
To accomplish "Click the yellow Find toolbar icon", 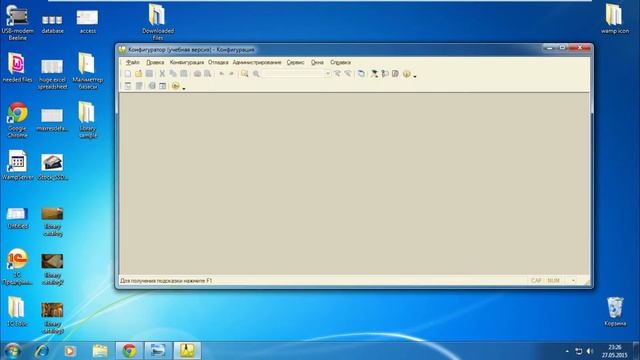I will [244, 74].
